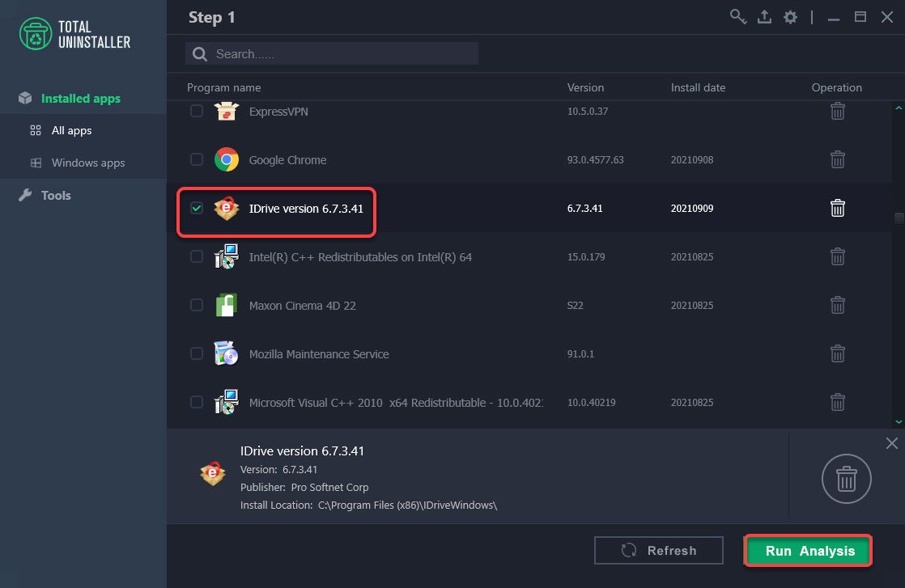Image resolution: width=905 pixels, height=588 pixels.
Task: Click the Mozilla Maintenance Service name
Action: 319,354
